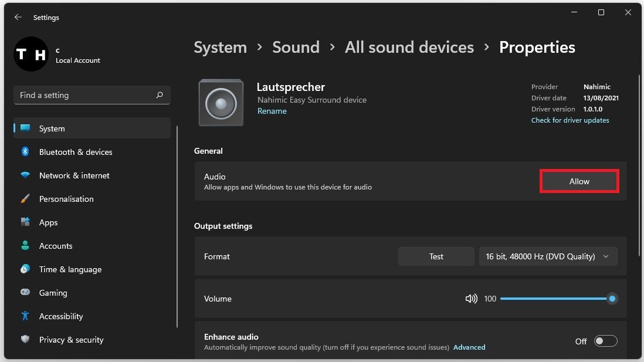Click the Personalisation paintbrush icon
The height and width of the screenshot is (362, 644).
coord(25,199)
